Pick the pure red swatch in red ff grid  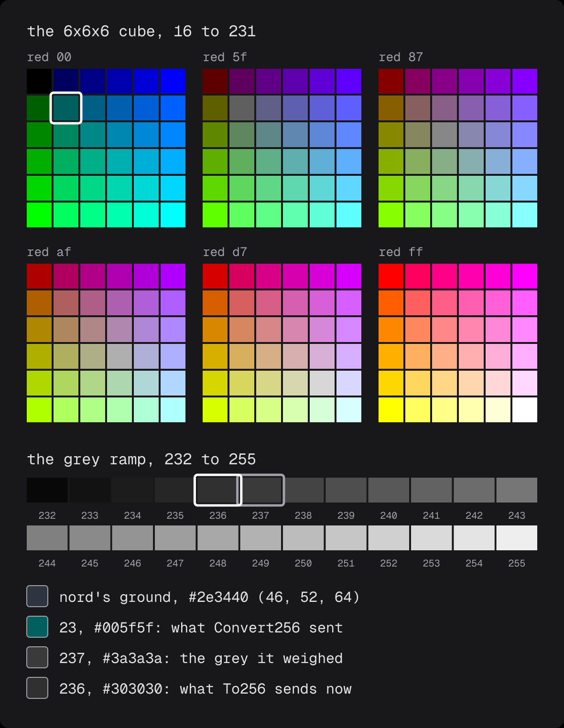point(391,276)
